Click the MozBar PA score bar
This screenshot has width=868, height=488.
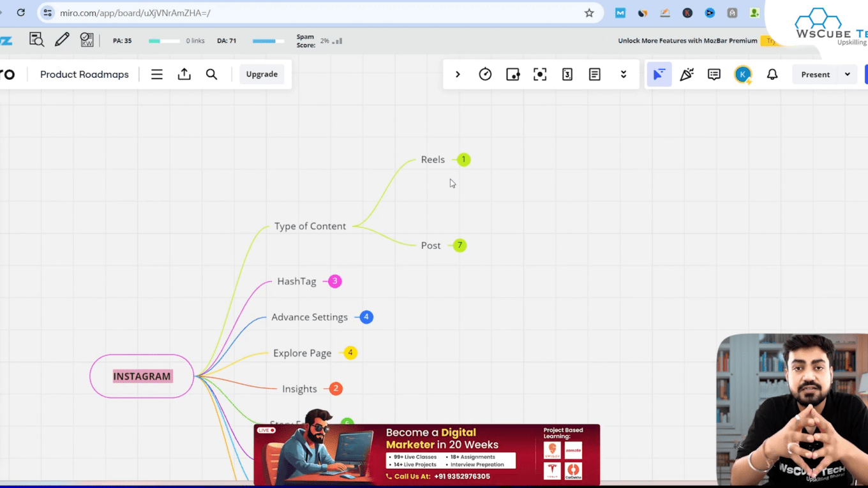[164, 41]
